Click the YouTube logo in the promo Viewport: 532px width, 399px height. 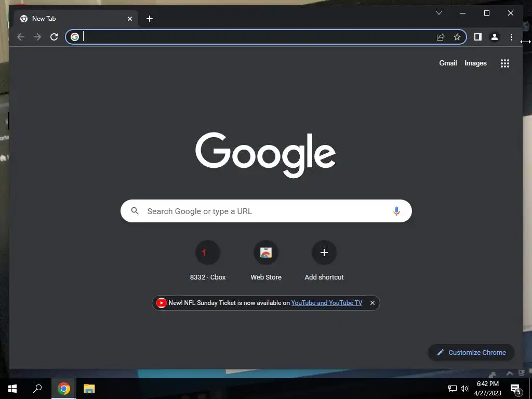pyautogui.click(x=162, y=303)
